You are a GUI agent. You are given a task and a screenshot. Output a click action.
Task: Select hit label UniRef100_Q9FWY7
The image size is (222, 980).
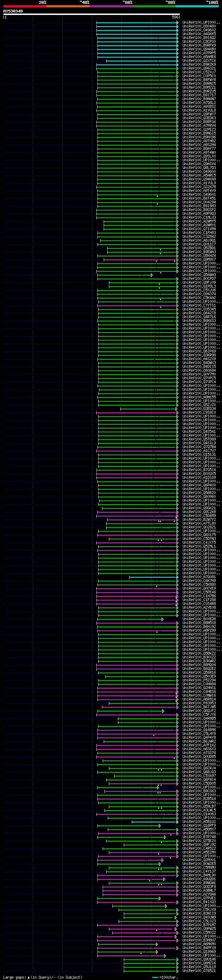[x=199, y=114]
